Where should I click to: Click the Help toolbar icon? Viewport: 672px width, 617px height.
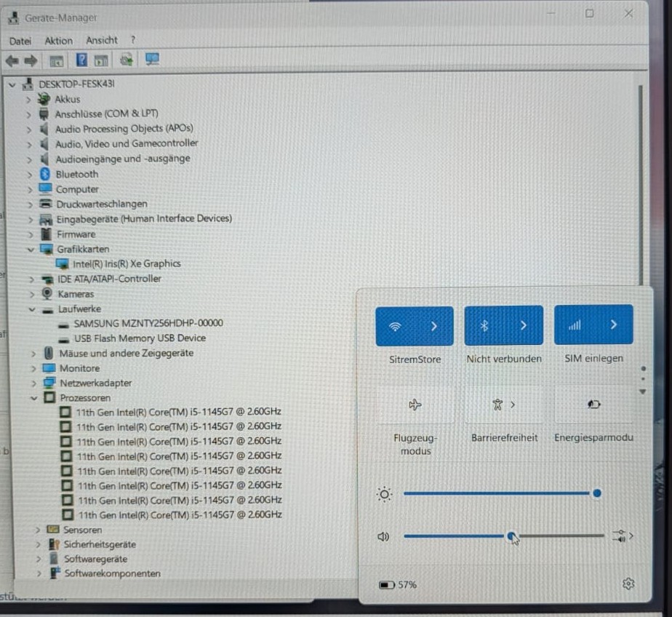(x=81, y=60)
